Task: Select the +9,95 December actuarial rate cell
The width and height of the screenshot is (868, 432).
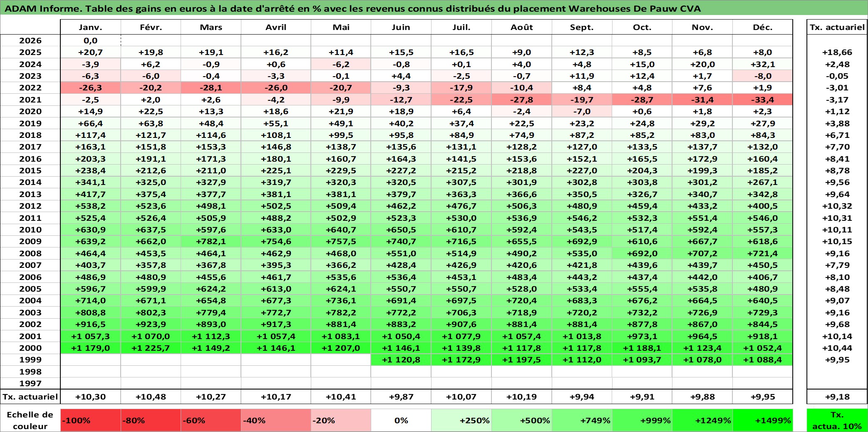Action: point(763,397)
